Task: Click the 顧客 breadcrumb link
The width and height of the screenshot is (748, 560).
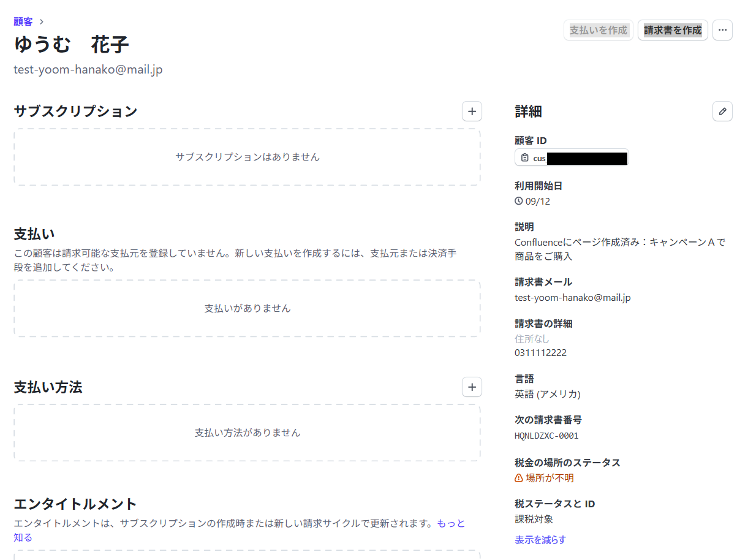Action: [23, 21]
